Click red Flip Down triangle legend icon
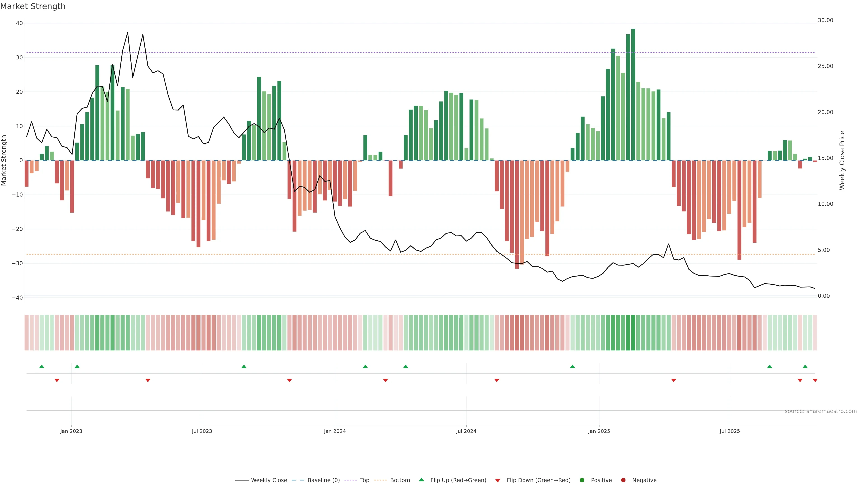This screenshot has width=868, height=488. click(x=498, y=481)
